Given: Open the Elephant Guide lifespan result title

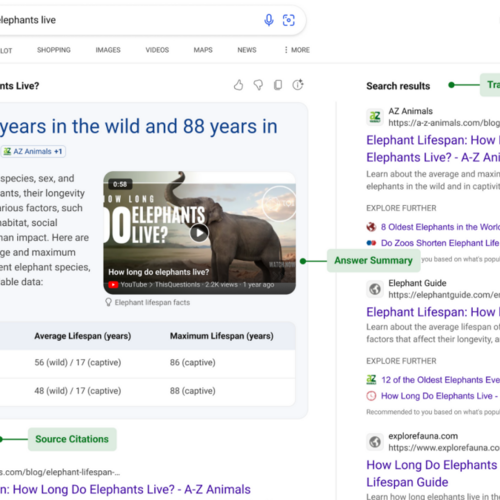Looking at the screenshot, I should click(433, 312).
